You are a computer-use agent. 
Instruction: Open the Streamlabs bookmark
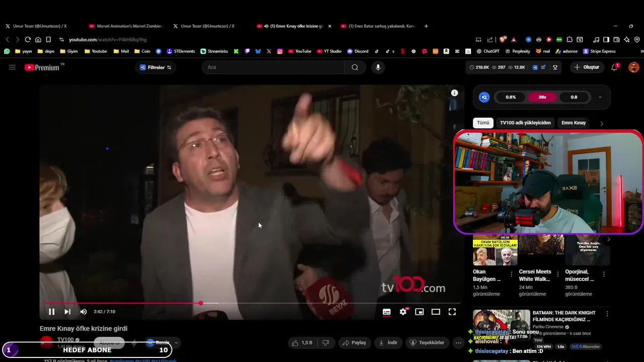[x=214, y=51]
